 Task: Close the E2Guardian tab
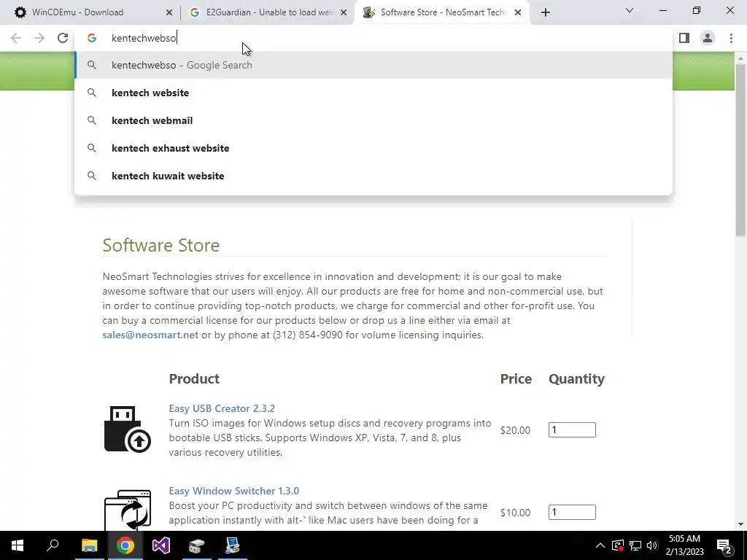coord(344,13)
